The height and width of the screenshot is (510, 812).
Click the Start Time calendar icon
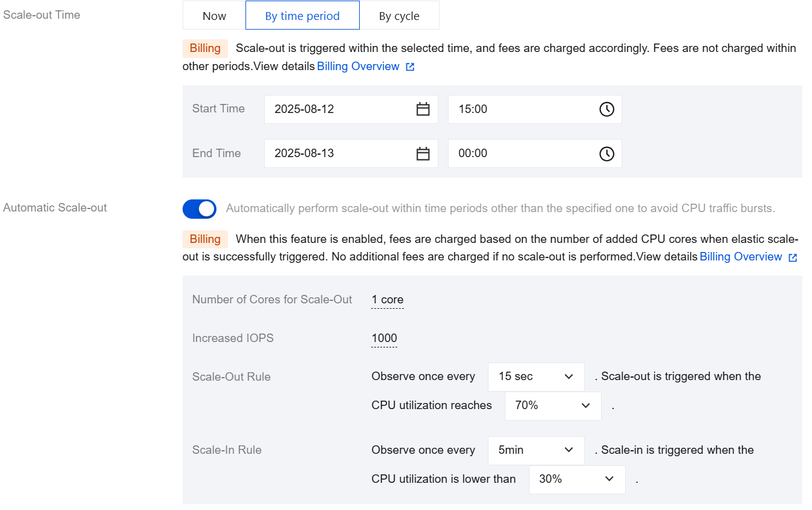tap(423, 109)
